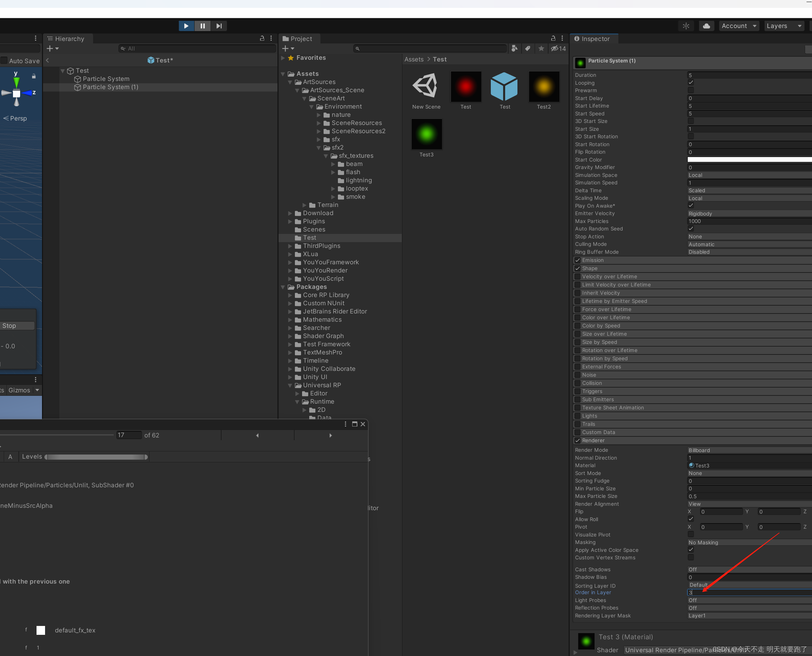Open Project panel three-dot menu
The image size is (812, 656).
(562, 38)
